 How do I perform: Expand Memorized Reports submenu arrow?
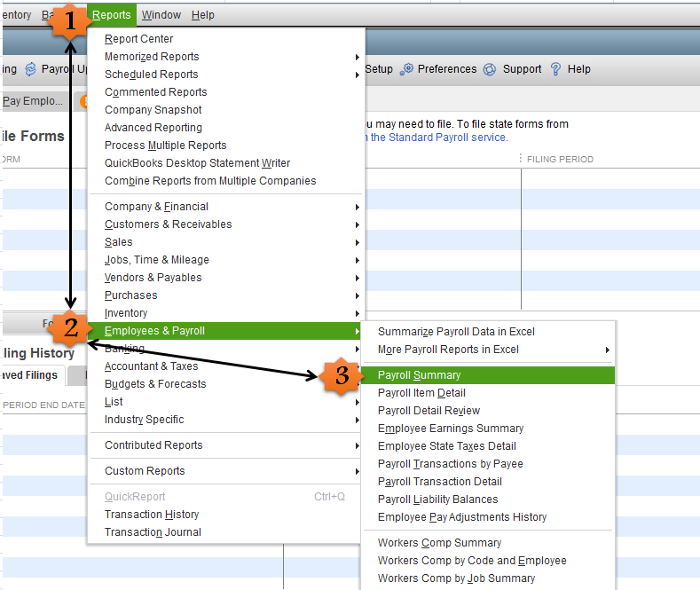358,57
